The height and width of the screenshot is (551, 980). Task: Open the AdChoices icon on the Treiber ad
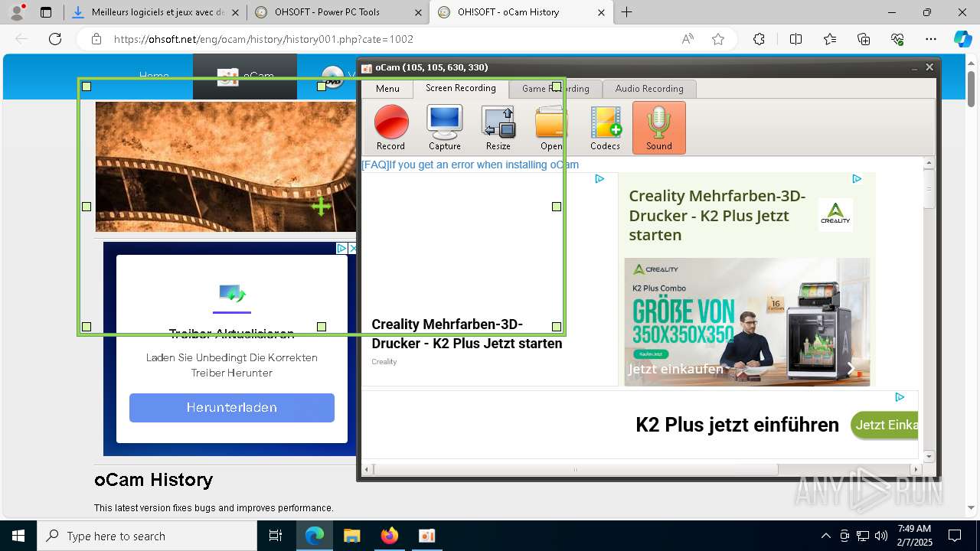(x=341, y=248)
